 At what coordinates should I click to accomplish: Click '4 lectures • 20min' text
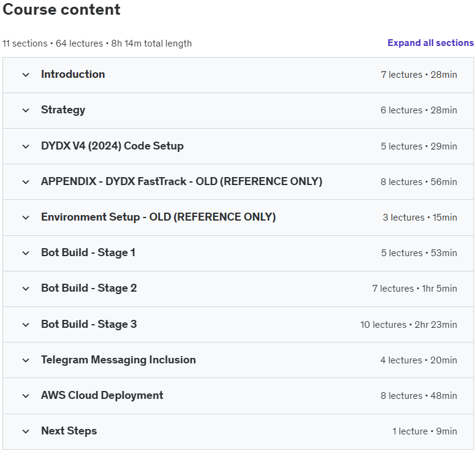tap(419, 360)
